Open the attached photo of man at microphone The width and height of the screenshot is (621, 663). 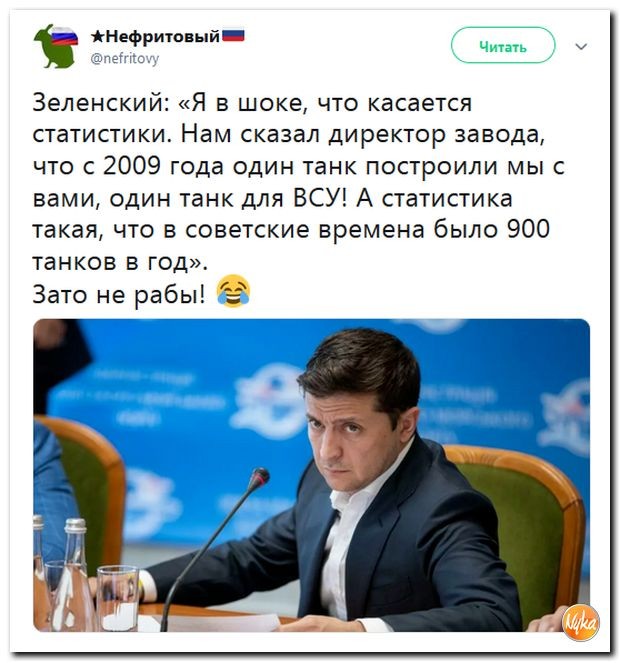coord(311,475)
